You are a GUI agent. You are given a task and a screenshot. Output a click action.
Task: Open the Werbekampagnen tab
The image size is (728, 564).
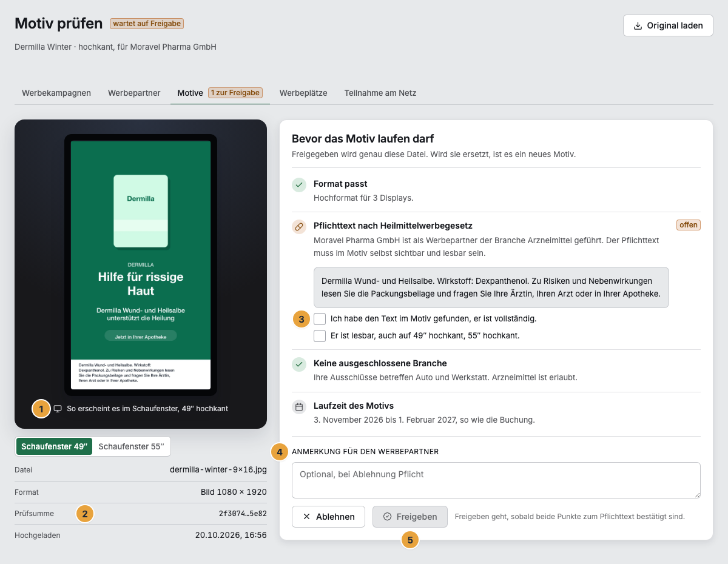[x=56, y=93]
